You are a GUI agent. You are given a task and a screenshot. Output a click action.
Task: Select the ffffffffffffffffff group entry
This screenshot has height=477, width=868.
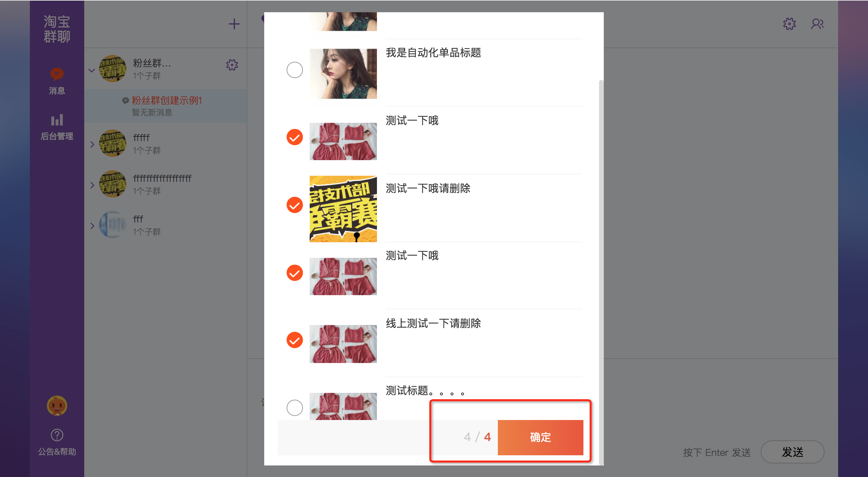click(165, 184)
